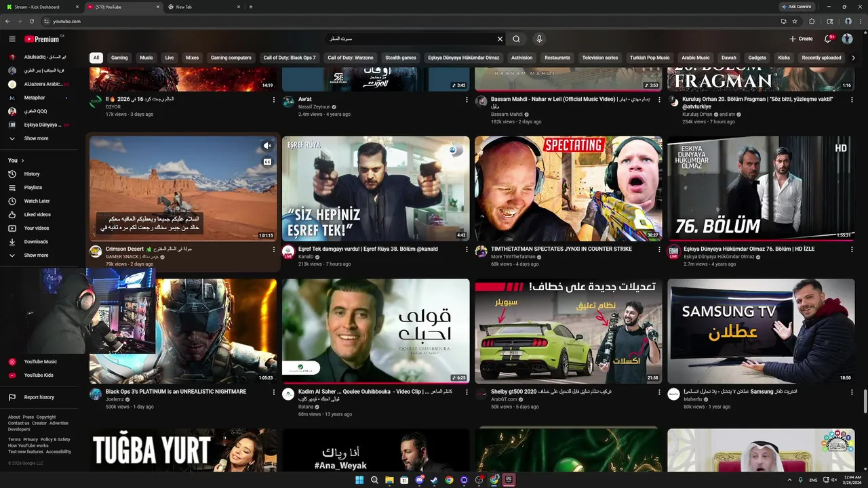This screenshot has height=488, width=868.
Task: Open options for Samsung TV video
Action: (x=852, y=392)
